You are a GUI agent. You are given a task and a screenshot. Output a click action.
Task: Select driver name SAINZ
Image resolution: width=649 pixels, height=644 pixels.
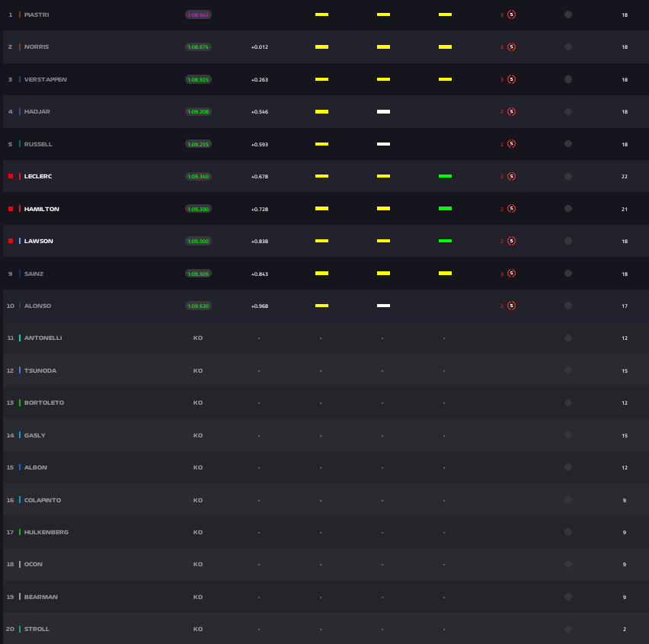tap(34, 274)
